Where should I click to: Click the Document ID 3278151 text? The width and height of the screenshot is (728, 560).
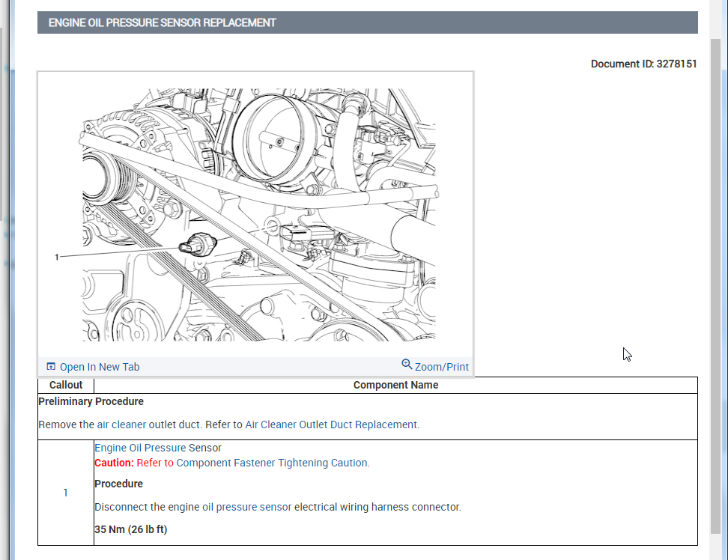pos(643,64)
